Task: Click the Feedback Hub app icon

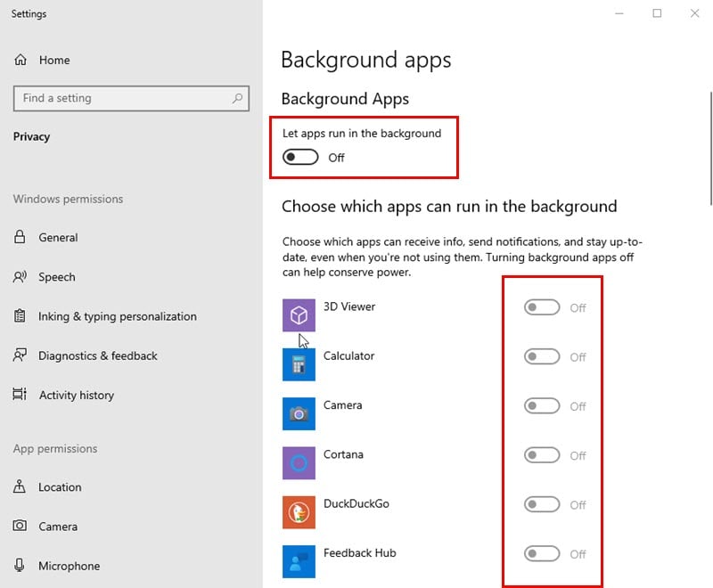Action: pyautogui.click(x=299, y=561)
